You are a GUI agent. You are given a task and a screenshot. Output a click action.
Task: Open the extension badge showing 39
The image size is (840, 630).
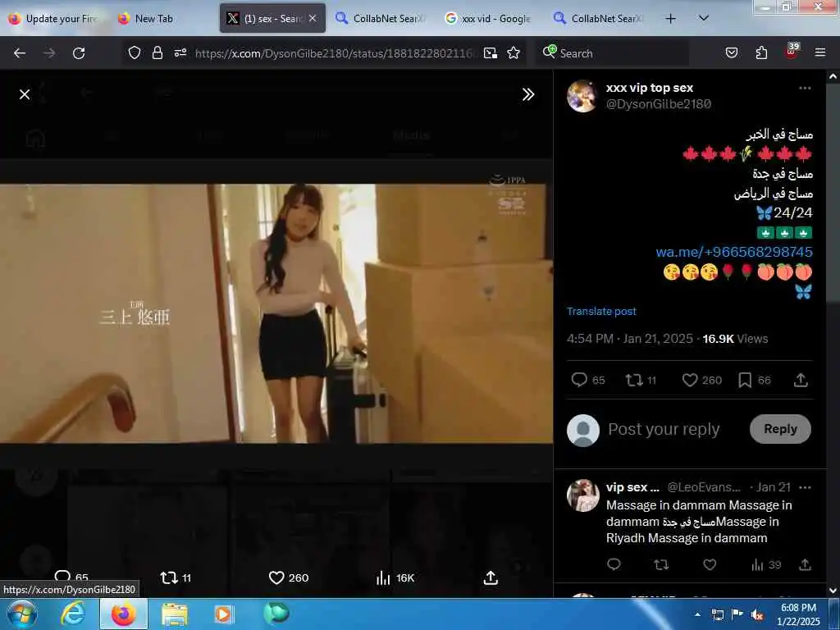pos(792,52)
